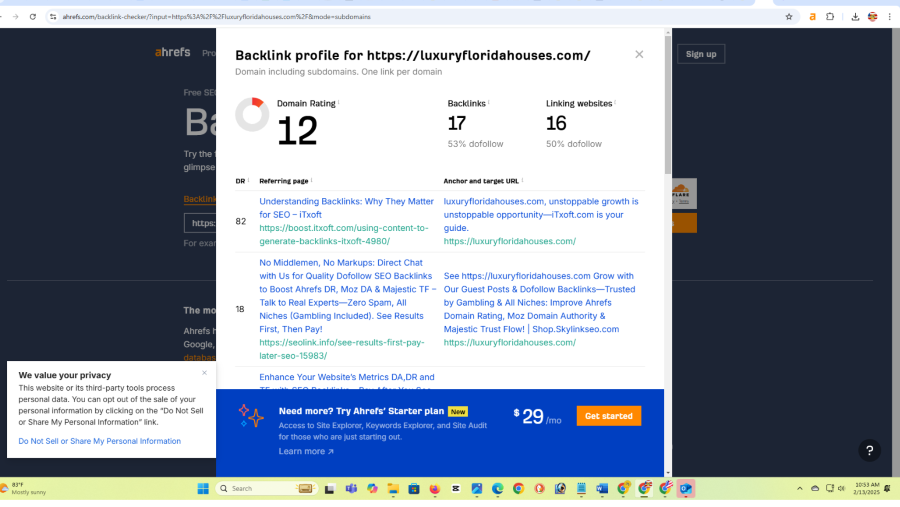Open 'Understanding Backlinks' iTxoft referring page
Image resolution: width=900 pixels, height=507 pixels.
pyautogui.click(x=346, y=208)
